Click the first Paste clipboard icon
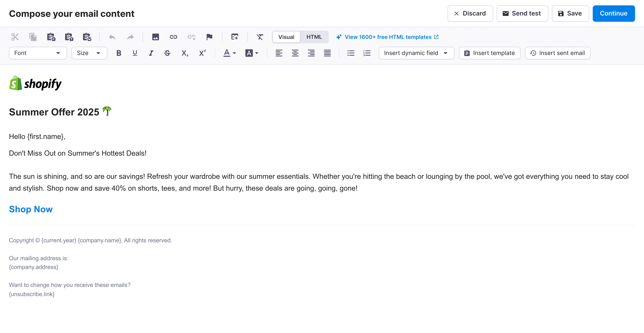 pyautogui.click(x=51, y=37)
